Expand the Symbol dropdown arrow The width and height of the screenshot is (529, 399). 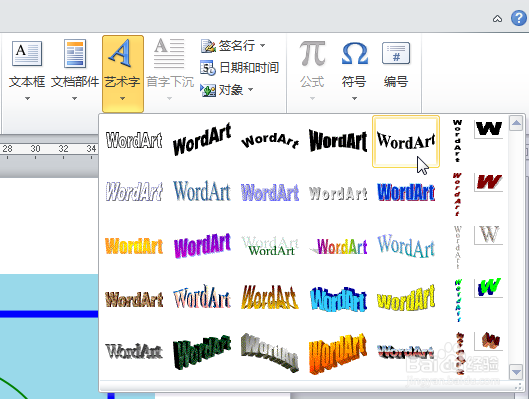354,98
